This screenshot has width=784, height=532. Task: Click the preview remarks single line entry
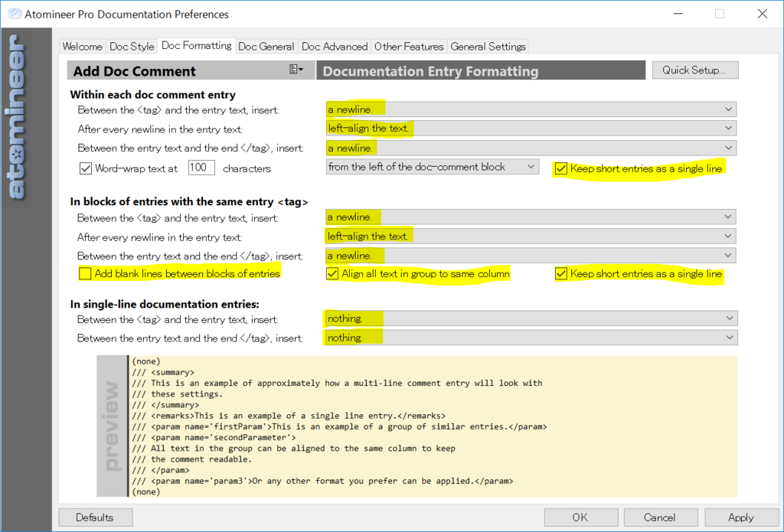pyautogui.click(x=289, y=416)
